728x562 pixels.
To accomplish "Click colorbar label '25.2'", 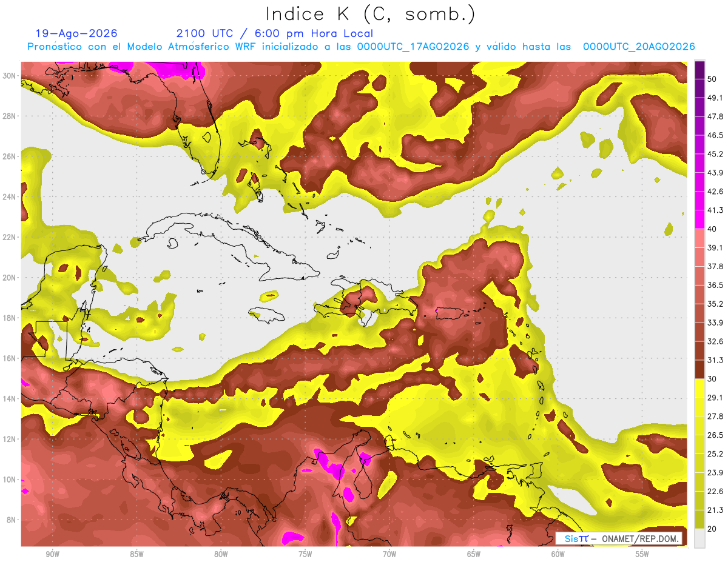I will coord(715,454).
